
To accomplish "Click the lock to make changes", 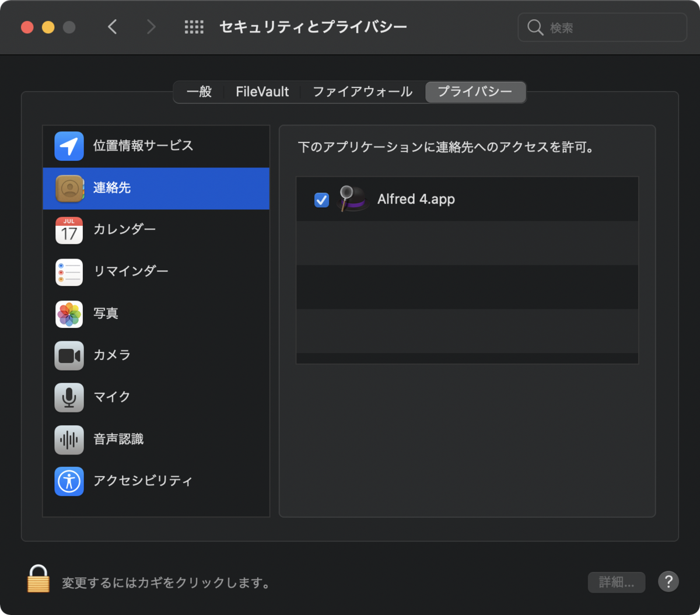I will point(38,582).
